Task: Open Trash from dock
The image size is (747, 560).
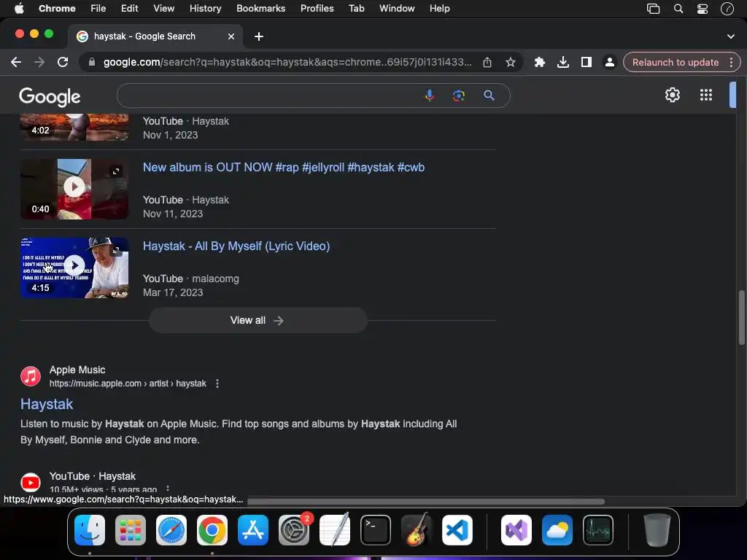Action: click(657, 530)
